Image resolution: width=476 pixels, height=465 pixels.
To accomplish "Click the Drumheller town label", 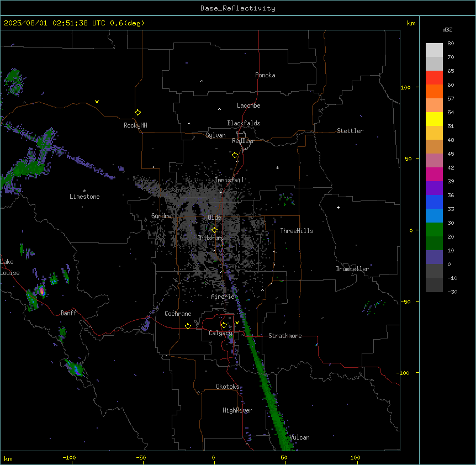I will click(x=352, y=269).
